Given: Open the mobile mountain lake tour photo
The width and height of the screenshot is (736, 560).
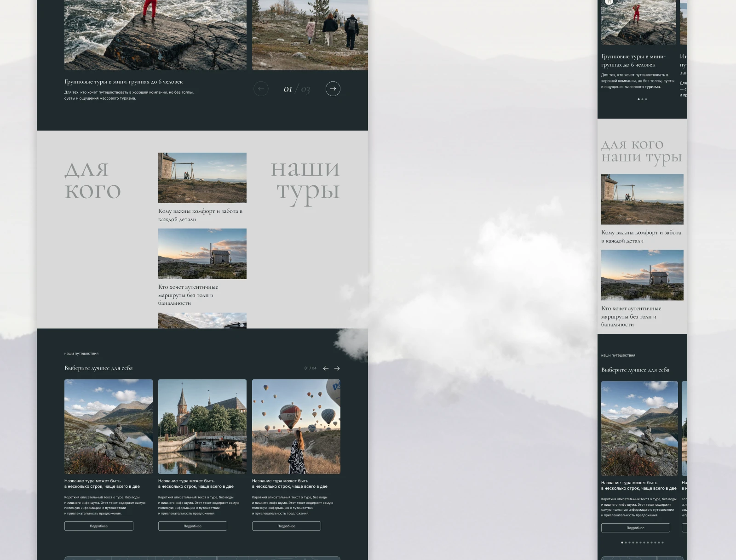Looking at the screenshot, I should [639, 429].
